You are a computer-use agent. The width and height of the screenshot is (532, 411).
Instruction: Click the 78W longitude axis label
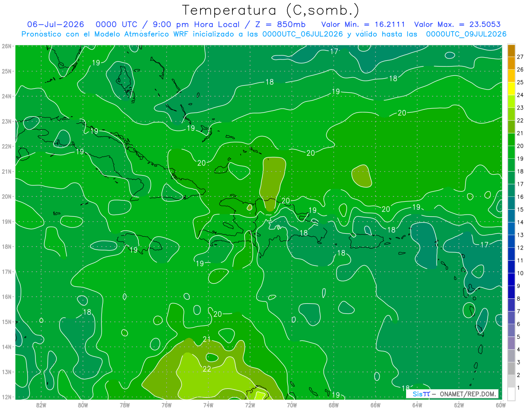pos(125,405)
